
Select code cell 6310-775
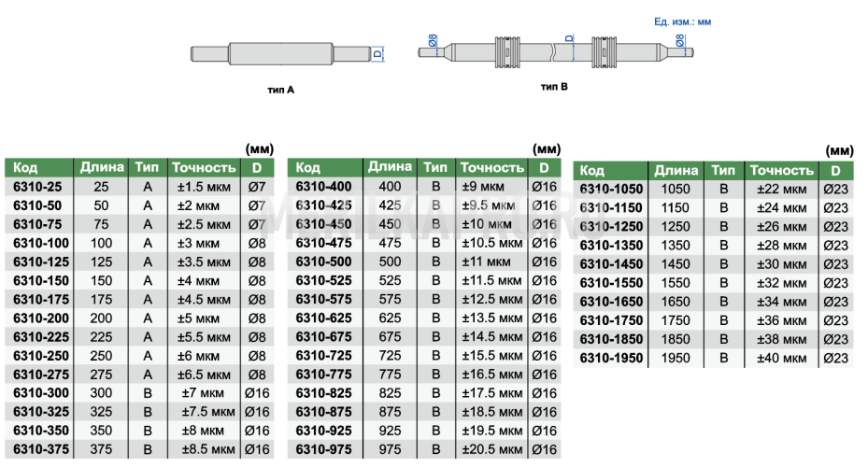point(325,375)
